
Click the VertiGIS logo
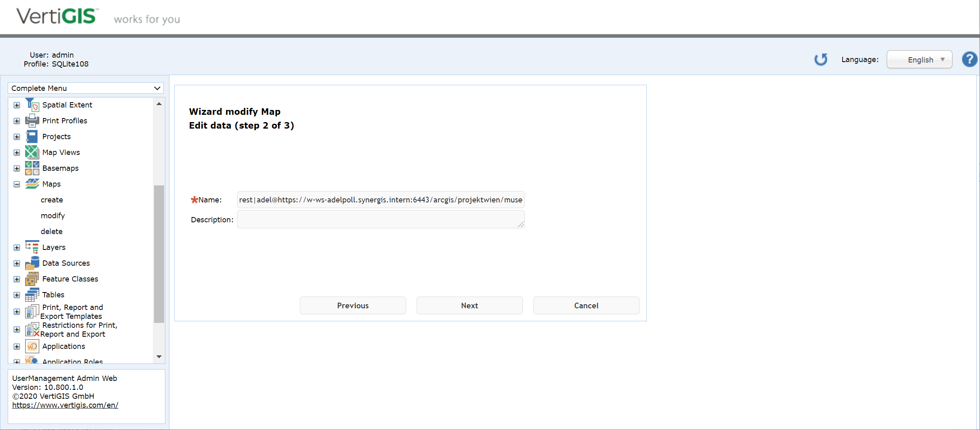[x=57, y=17]
